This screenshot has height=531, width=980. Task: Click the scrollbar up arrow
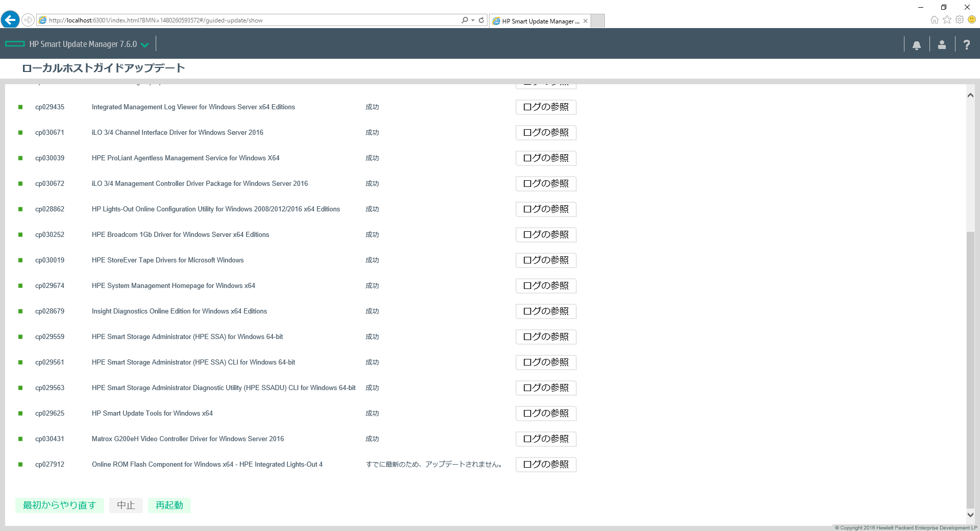click(970, 95)
